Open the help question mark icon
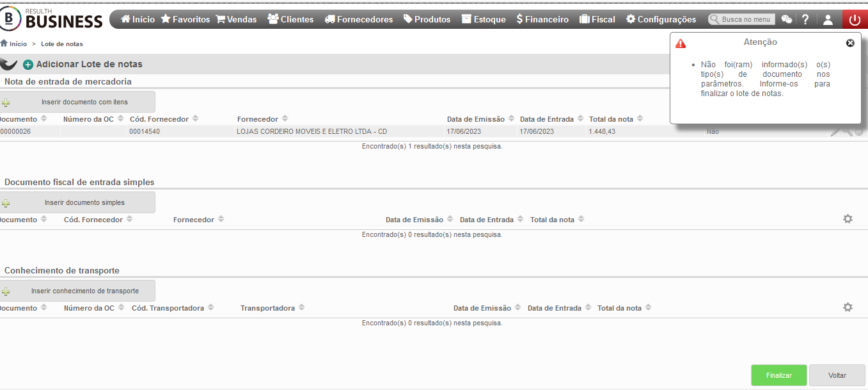The image size is (868, 390). pyautogui.click(x=805, y=19)
